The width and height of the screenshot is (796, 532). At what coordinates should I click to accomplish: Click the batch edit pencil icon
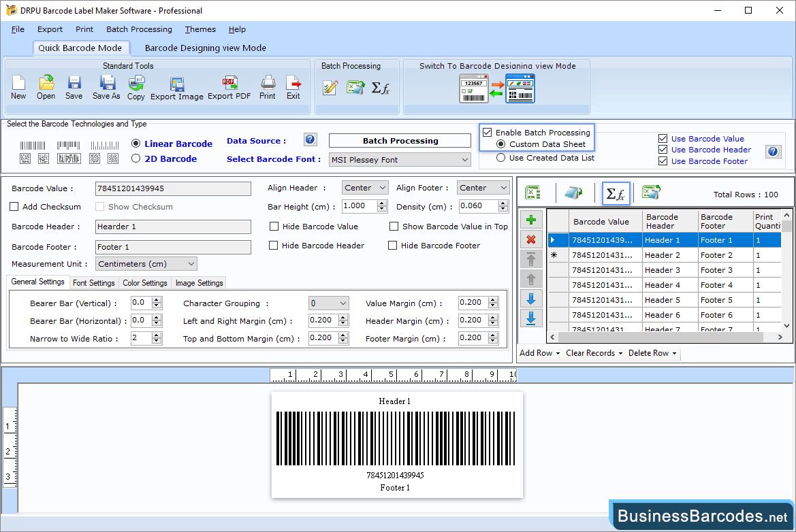coord(330,88)
